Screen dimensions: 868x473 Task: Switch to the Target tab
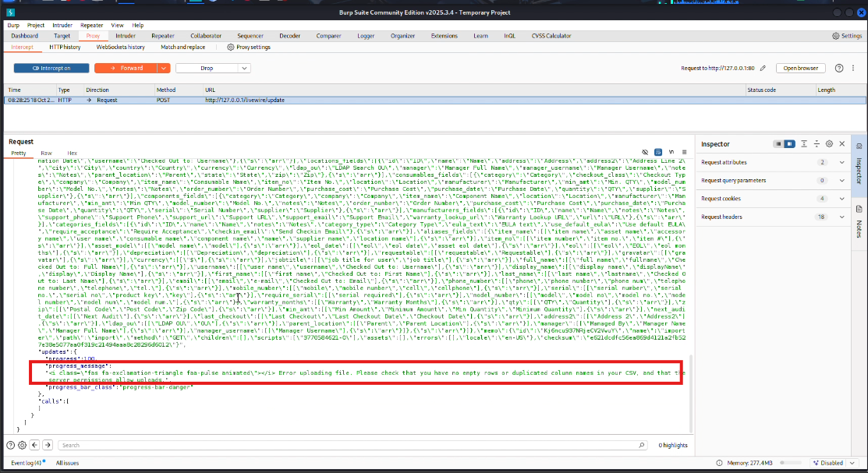[x=62, y=36]
